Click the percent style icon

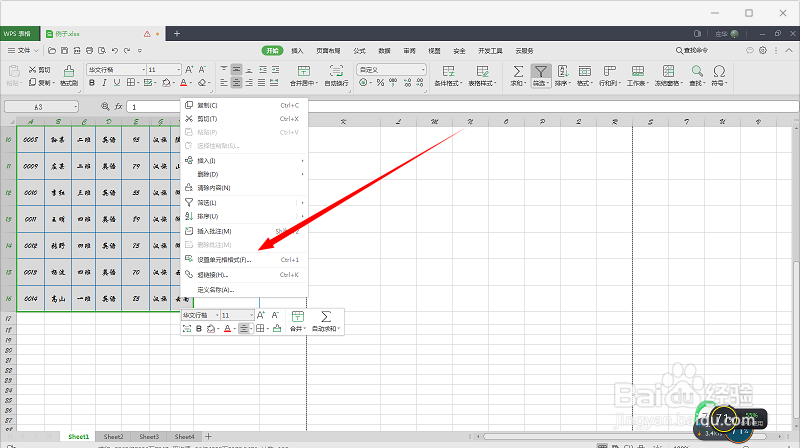tap(380, 83)
